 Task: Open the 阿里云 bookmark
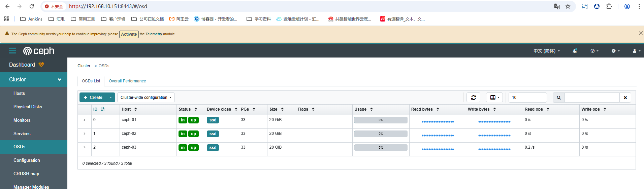pos(179,19)
